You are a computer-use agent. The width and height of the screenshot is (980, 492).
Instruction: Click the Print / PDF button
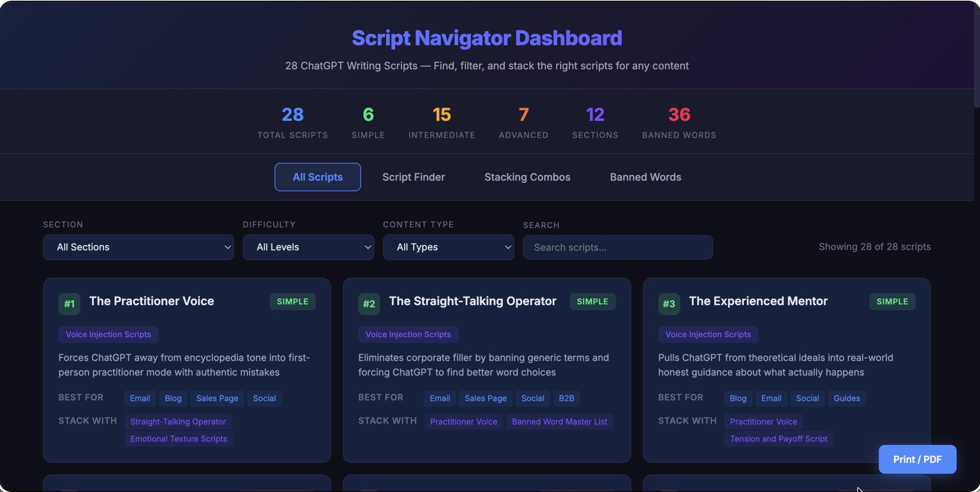click(x=917, y=459)
